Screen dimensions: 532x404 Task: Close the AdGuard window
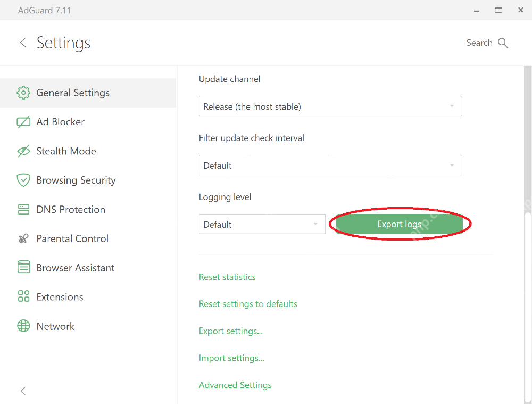point(521,10)
